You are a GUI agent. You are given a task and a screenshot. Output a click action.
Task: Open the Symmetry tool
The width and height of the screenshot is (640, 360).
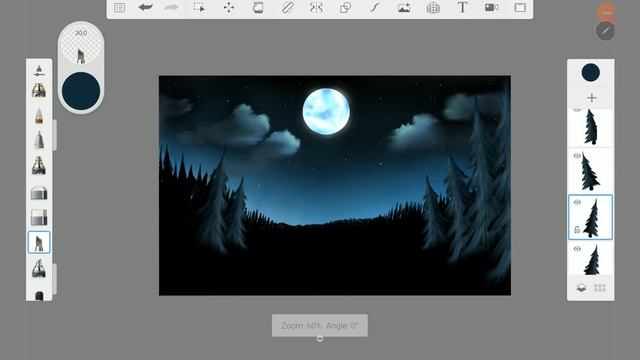[316, 7]
